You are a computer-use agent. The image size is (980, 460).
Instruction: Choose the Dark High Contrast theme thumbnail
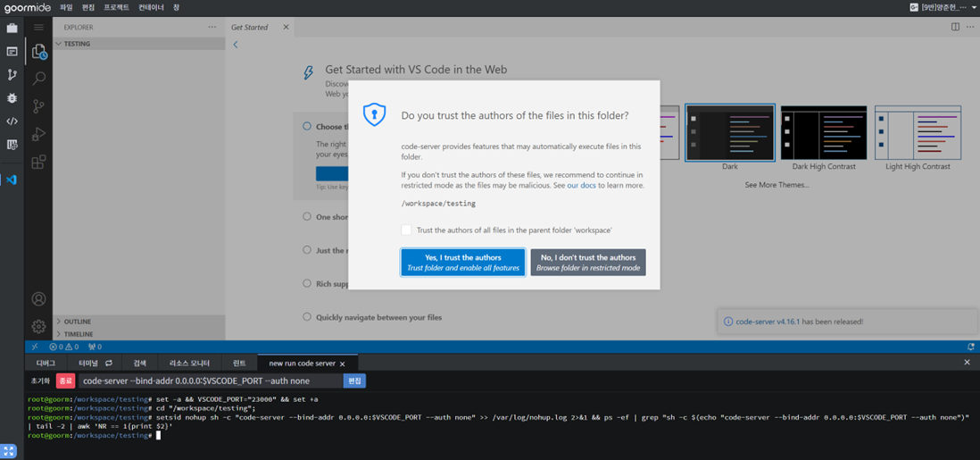[824, 133]
